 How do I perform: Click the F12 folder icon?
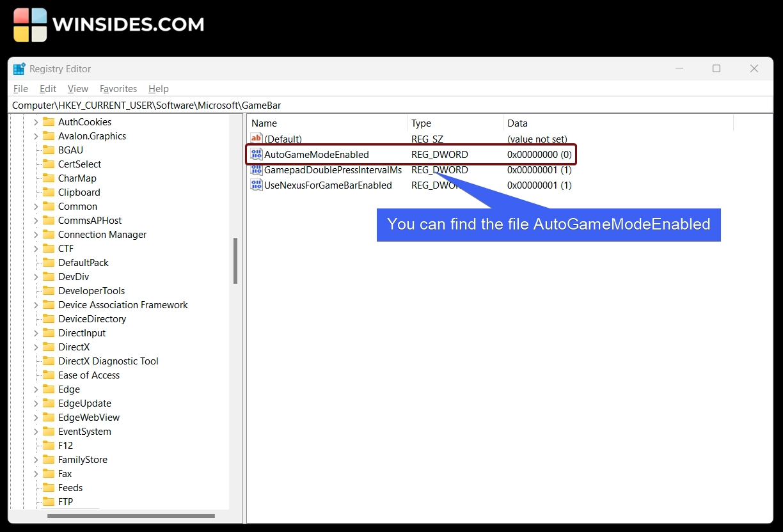click(x=49, y=445)
